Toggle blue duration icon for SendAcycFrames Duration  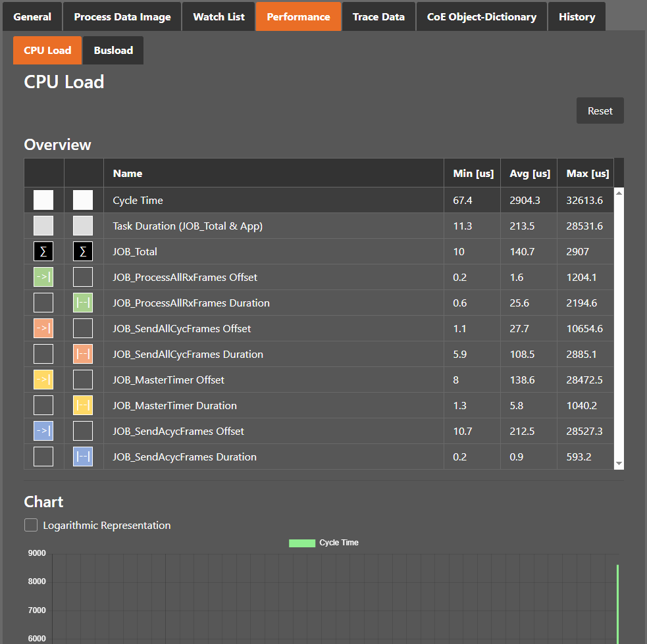pos(83,457)
